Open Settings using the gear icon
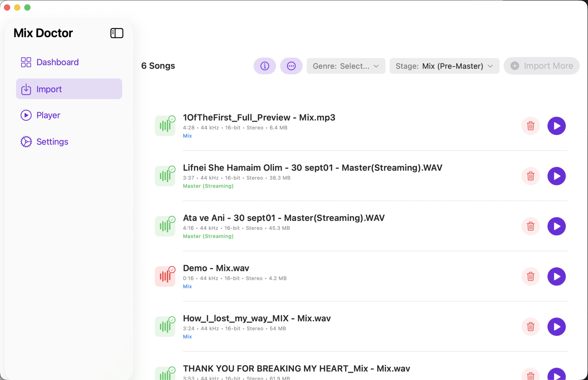Screen dimensions: 588x380 pyautogui.click(x=26, y=141)
